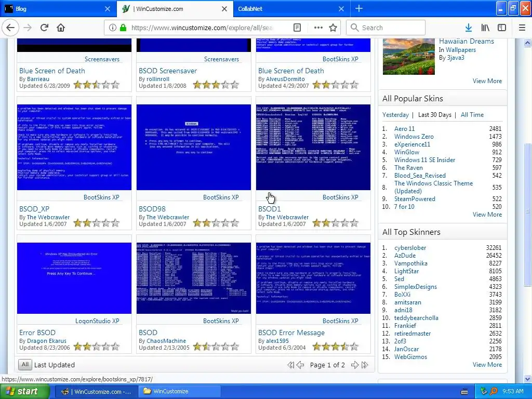Open the Error BSOD preview image
This screenshot has width=532, height=399.
tap(74, 278)
